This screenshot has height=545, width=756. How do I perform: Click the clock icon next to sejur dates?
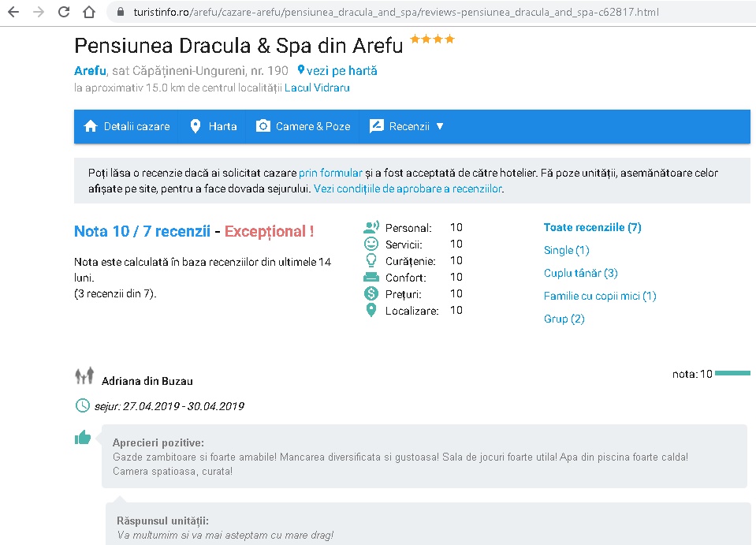pyautogui.click(x=82, y=405)
